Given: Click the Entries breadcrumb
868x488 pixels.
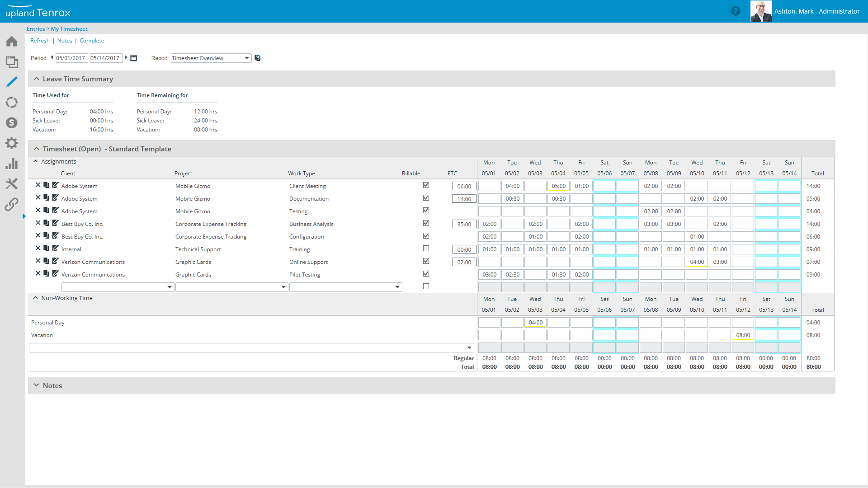Looking at the screenshot, I should (36, 29).
